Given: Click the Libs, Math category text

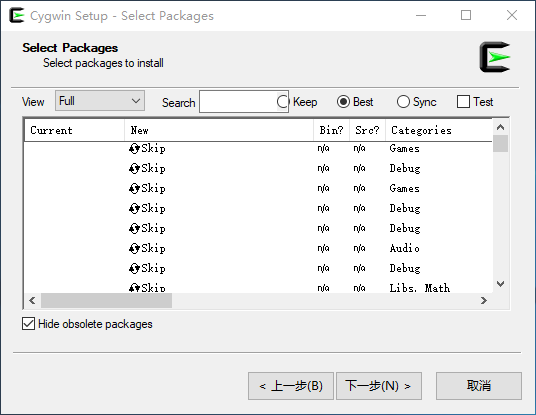Looking at the screenshot, I should point(420,288).
